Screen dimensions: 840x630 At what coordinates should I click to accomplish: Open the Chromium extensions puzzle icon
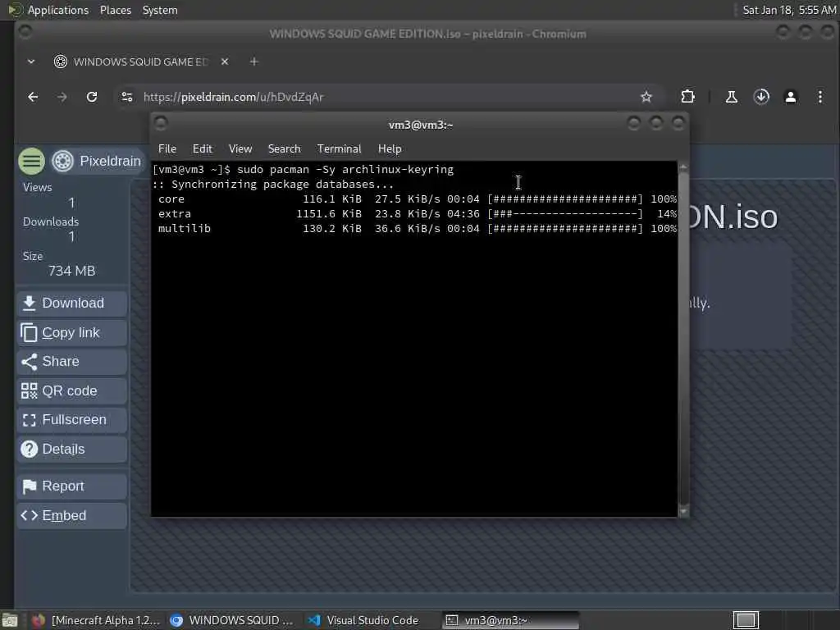688,97
